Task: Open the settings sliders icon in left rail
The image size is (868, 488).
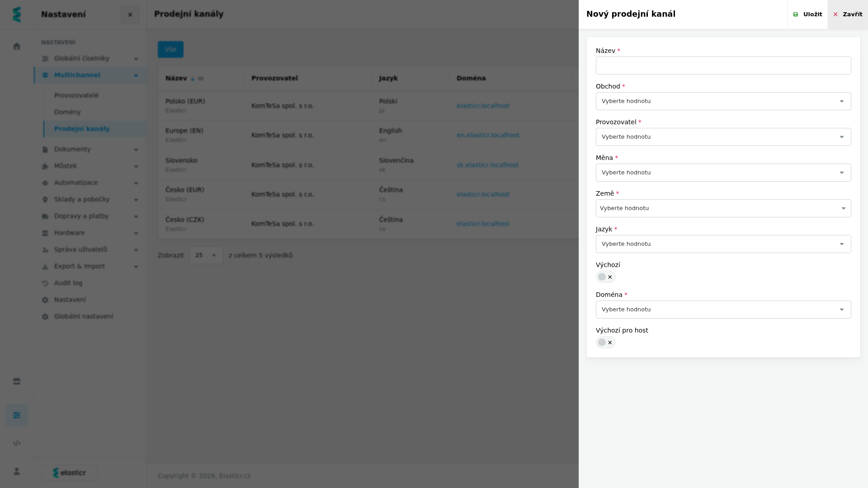Action: [x=17, y=415]
